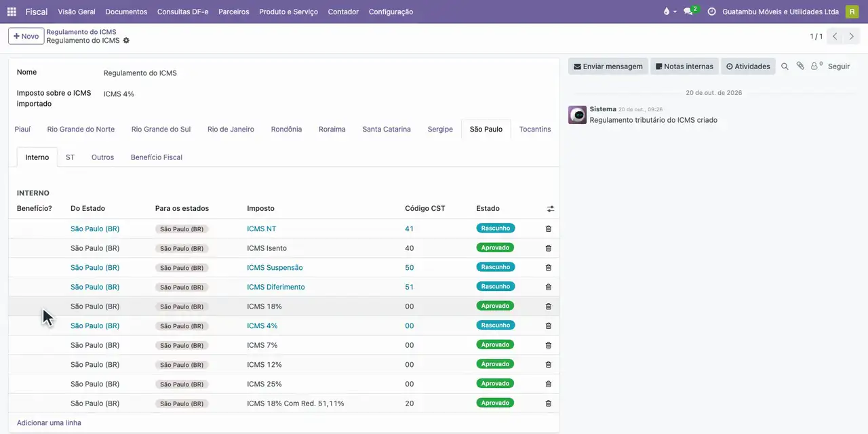Click the Notas internas button
This screenshot has height=434, width=868.
[684, 66]
